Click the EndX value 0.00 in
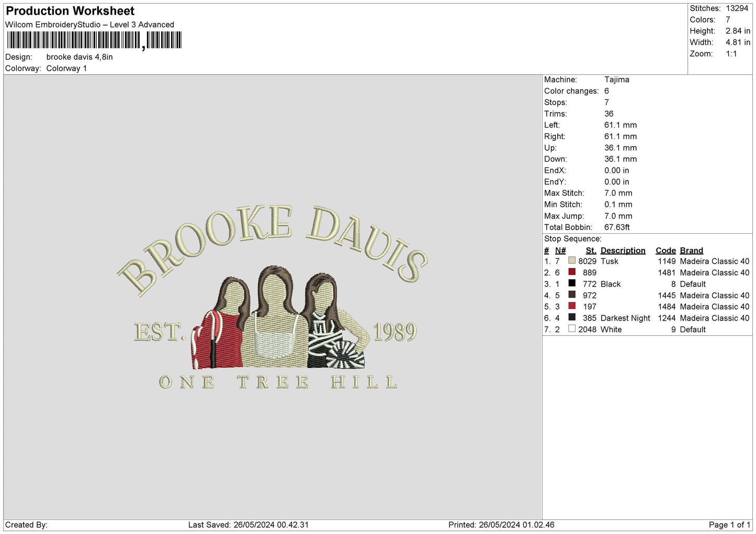Image resolution: width=756 pixels, height=534 pixels. 617,171
